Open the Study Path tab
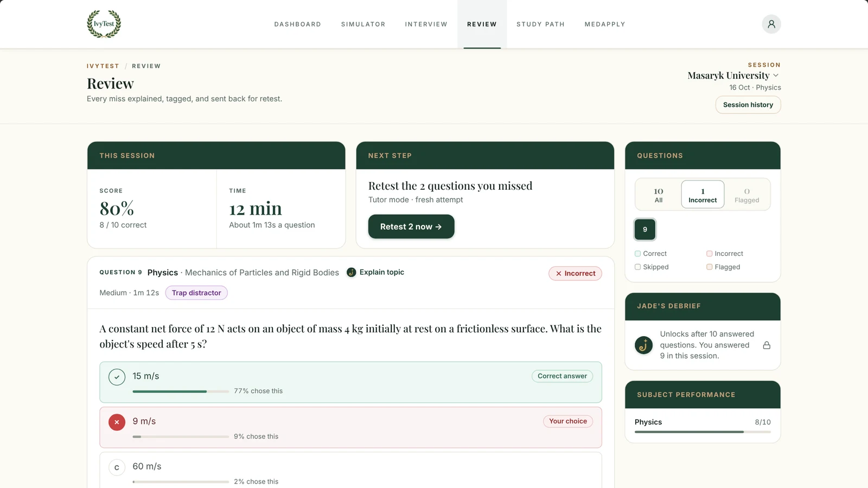The image size is (868, 488). [x=540, y=24]
